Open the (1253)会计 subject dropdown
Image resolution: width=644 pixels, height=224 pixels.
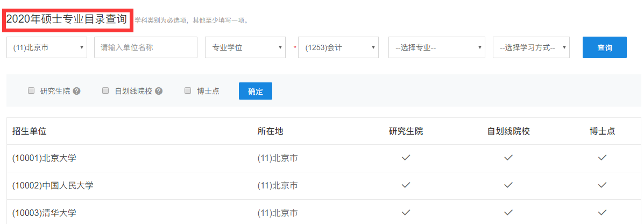coord(338,47)
